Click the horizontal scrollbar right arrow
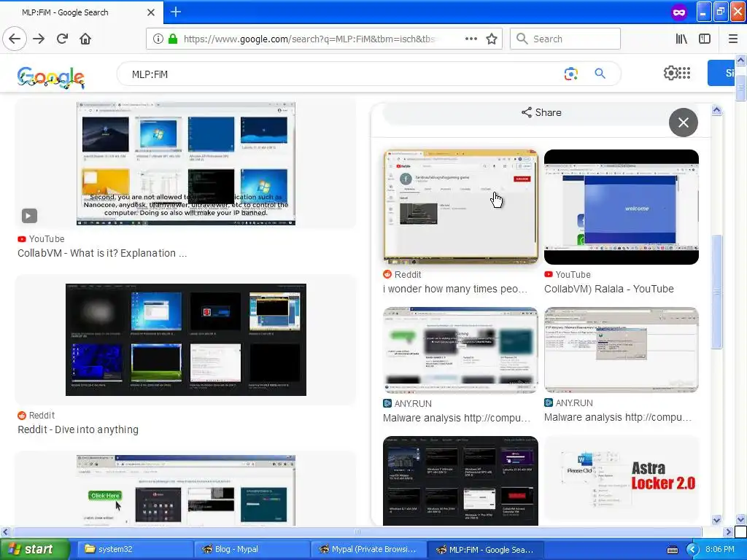This screenshot has width=747, height=560. pos(728,532)
